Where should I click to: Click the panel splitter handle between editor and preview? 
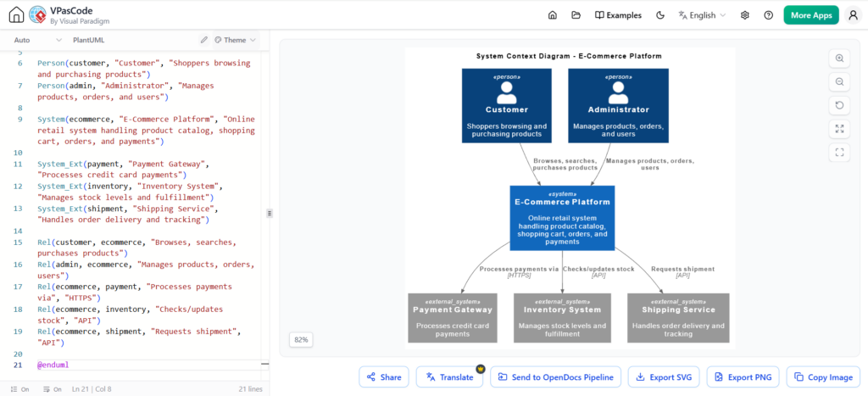pyautogui.click(x=269, y=213)
